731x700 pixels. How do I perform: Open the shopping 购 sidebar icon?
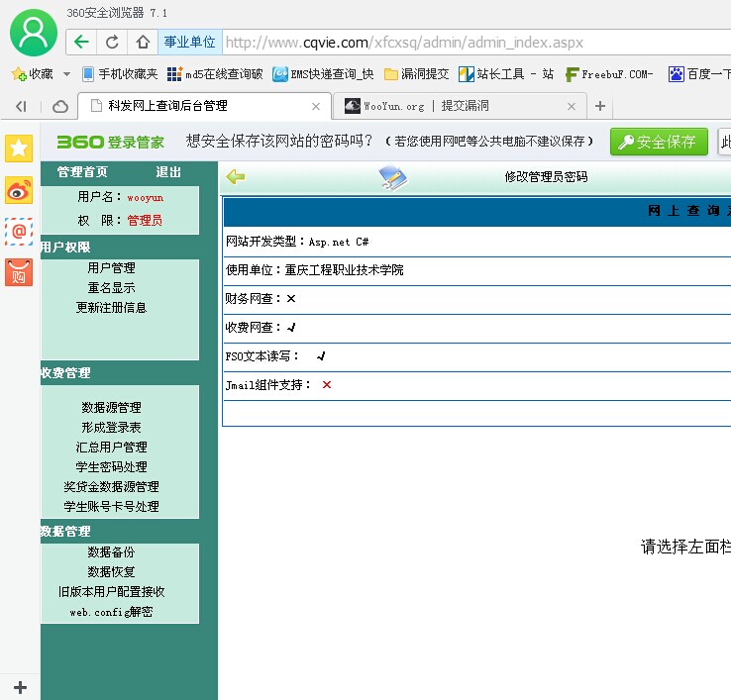[19, 272]
